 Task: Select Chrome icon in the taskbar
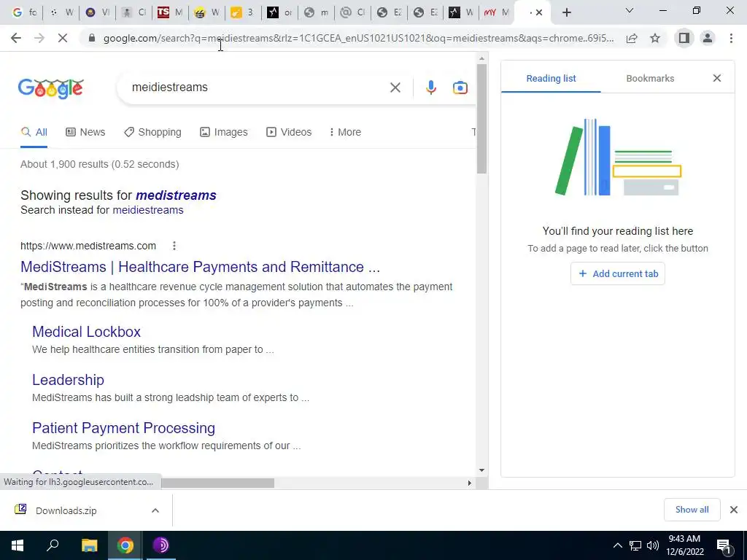pos(125,545)
